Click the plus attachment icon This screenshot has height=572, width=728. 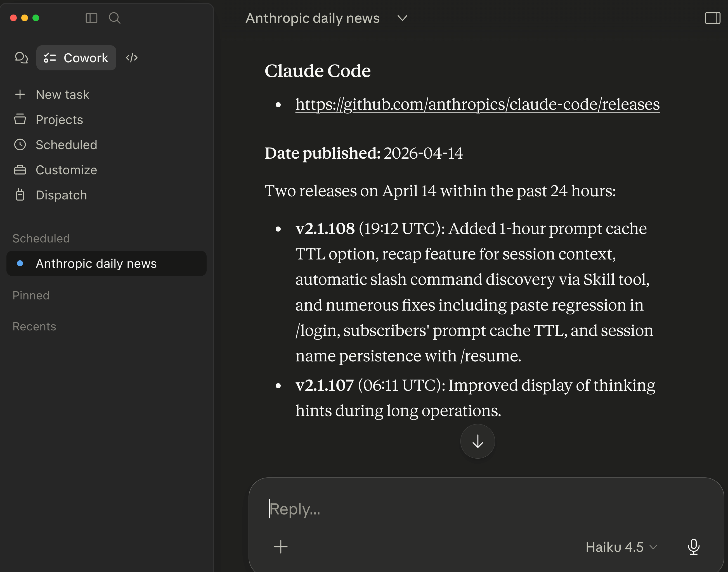point(280,547)
